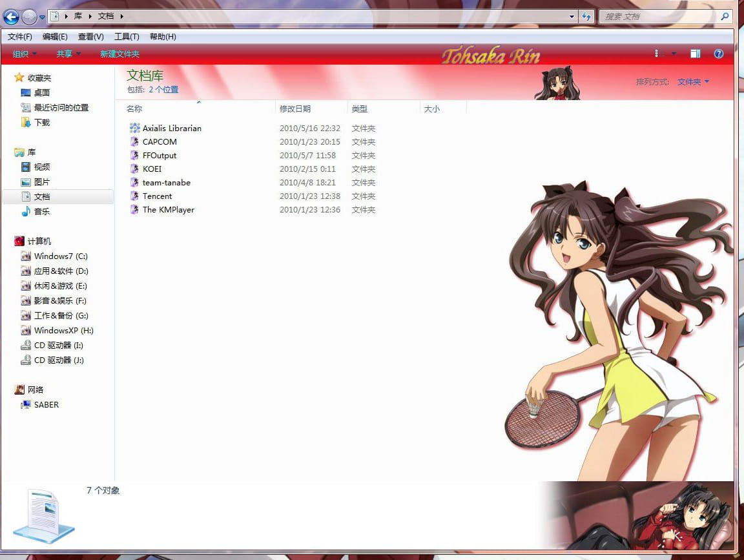Click the Help question mark icon
The height and width of the screenshot is (560, 744).
pyautogui.click(x=719, y=54)
